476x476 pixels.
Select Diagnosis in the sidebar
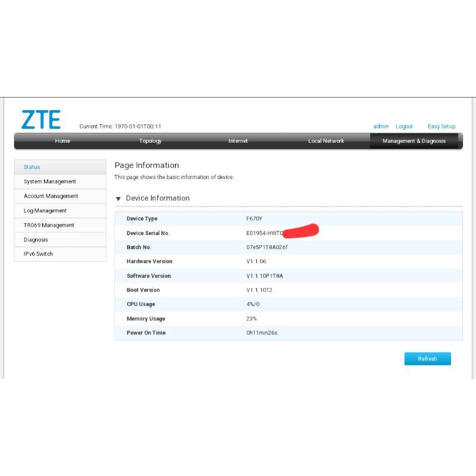pyautogui.click(x=60, y=240)
